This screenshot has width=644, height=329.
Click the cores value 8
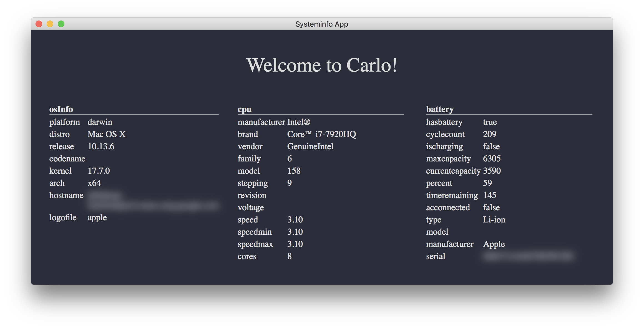[x=290, y=256]
